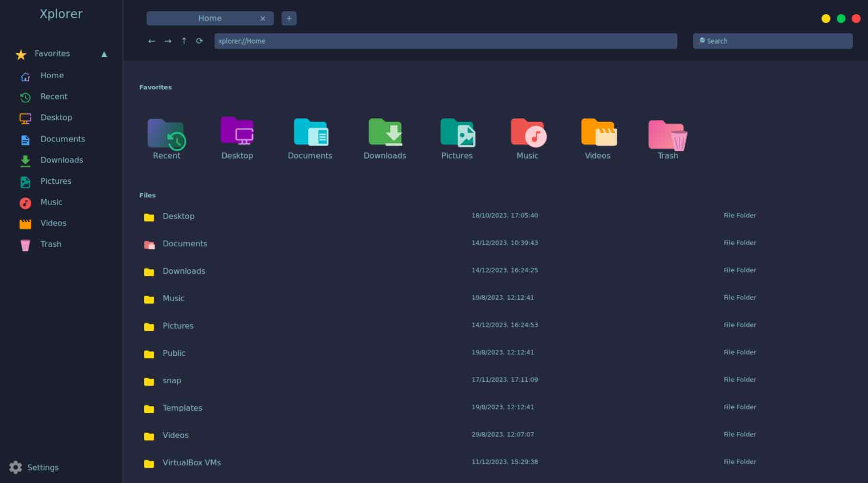Click the Downloads icon in the sidebar
Image resolution: width=868 pixels, height=483 pixels.
(x=25, y=160)
